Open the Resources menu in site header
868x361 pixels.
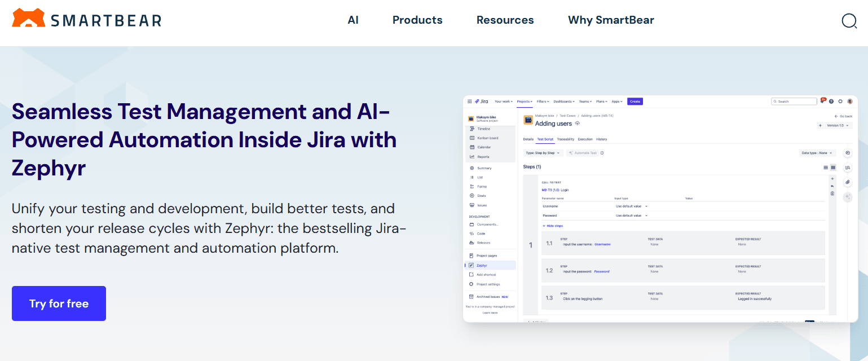505,20
